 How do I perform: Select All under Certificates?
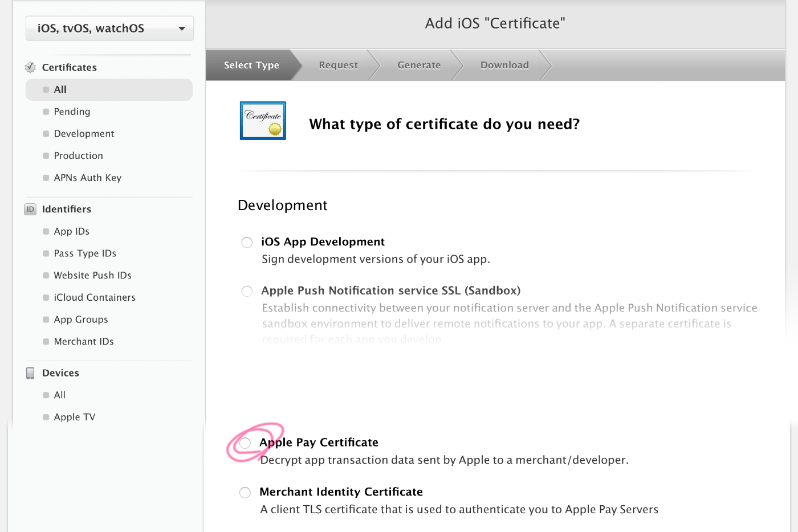[x=109, y=89]
